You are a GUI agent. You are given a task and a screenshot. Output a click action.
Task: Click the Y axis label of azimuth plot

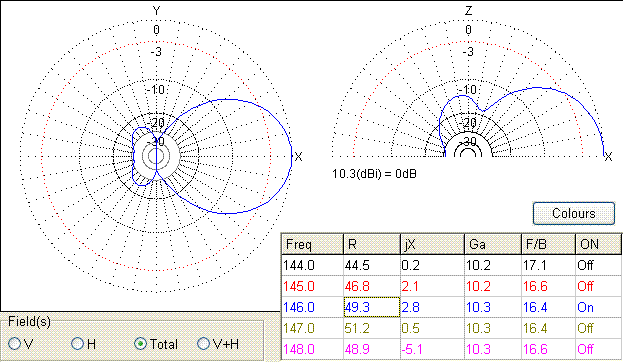(157, 11)
